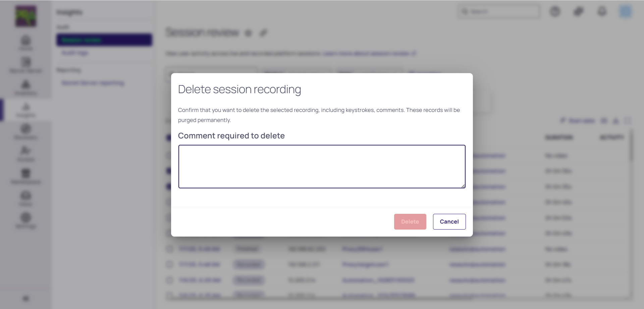The image size is (644, 309).
Task: Open the user avatar menu
Action: [x=625, y=12]
